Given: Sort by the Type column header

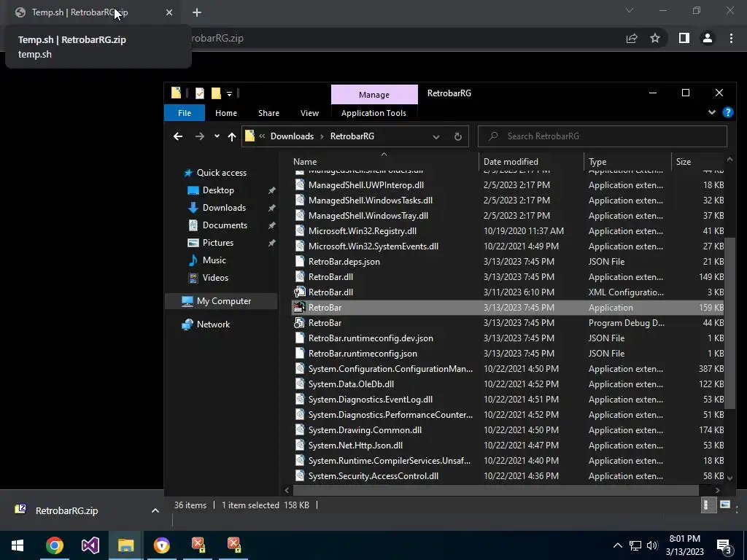Looking at the screenshot, I should (627, 161).
